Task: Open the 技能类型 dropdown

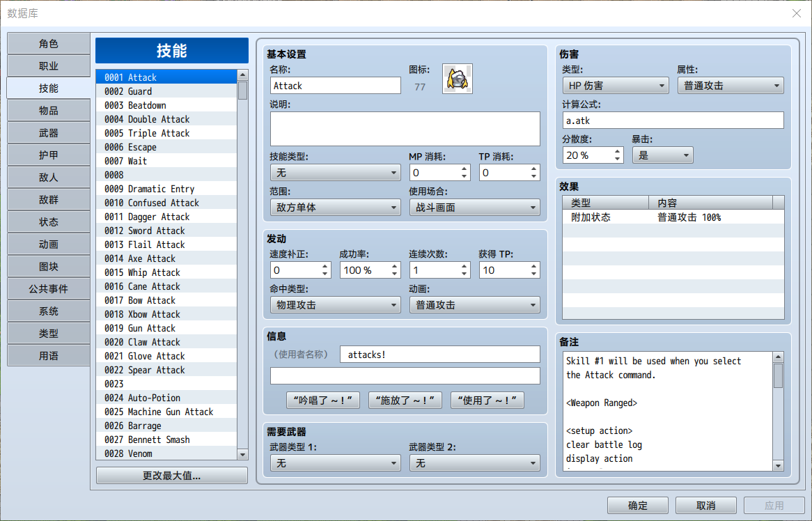Action: point(335,173)
